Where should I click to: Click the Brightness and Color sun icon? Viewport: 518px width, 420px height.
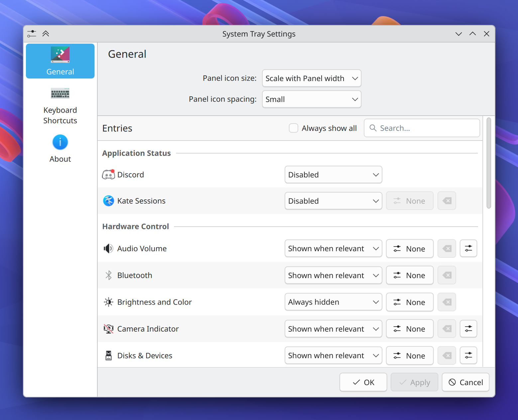point(108,302)
